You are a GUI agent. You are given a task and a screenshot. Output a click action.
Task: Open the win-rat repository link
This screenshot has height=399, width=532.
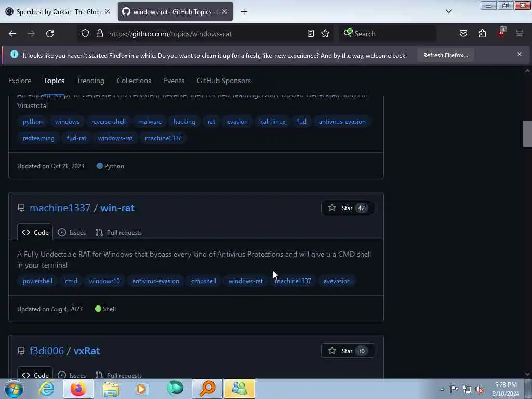point(117,208)
